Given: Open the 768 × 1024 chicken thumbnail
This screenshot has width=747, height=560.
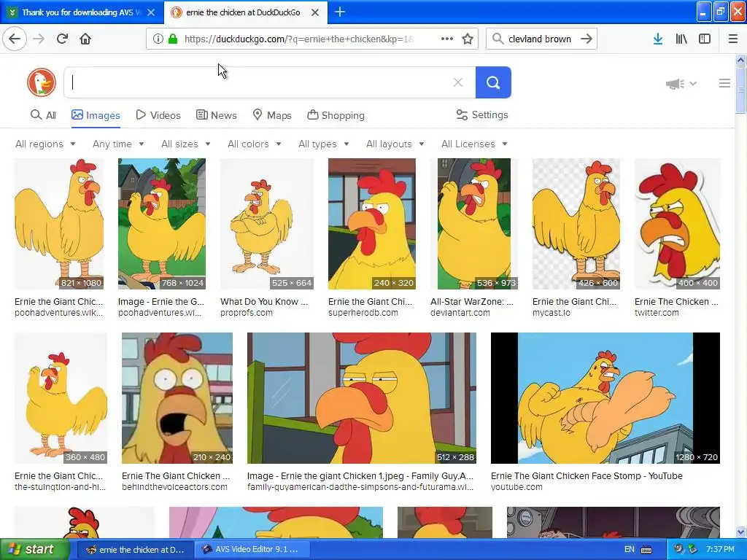Looking at the screenshot, I should (x=162, y=224).
